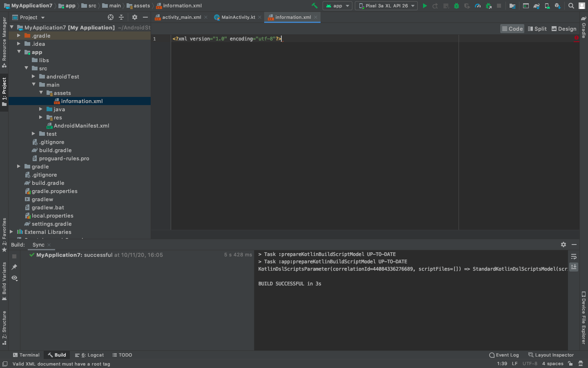Open the Event Log
588x368 pixels.
[504, 355]
